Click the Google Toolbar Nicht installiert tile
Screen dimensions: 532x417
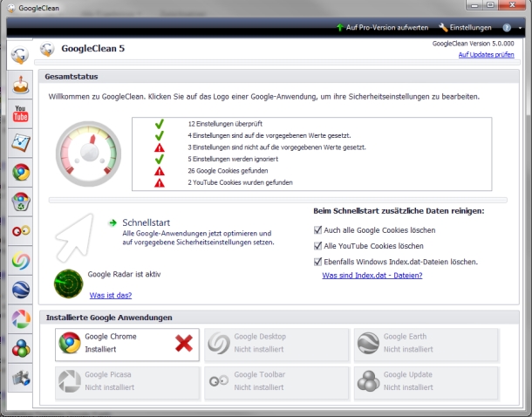click(x=276, y=383)
